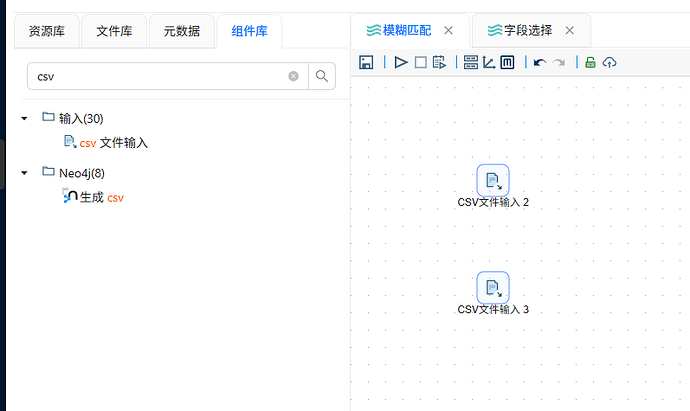Collapse the Neo4j(8) folder
This screenshot has height=411, width=690.
pos(24,173)
